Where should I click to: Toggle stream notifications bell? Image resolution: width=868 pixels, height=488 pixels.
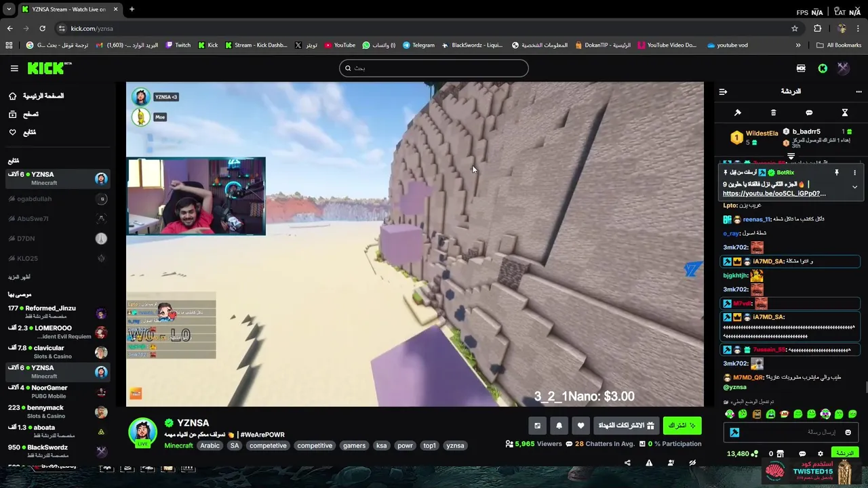tap(559, 426)
